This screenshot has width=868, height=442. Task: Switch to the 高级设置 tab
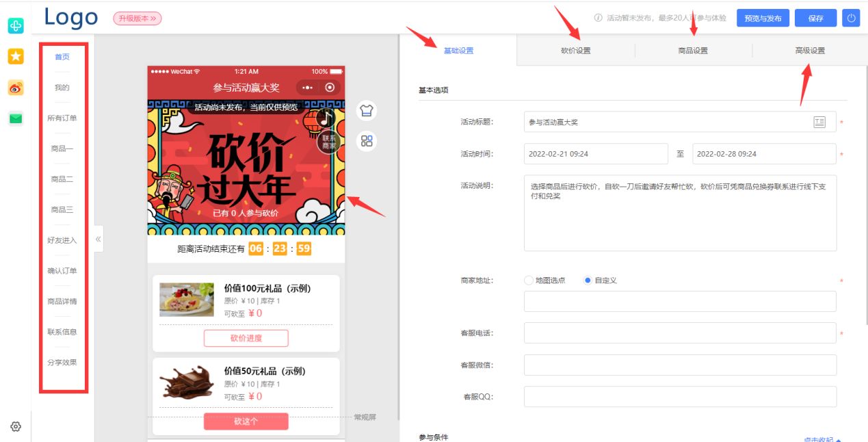(x=810, y=51)
